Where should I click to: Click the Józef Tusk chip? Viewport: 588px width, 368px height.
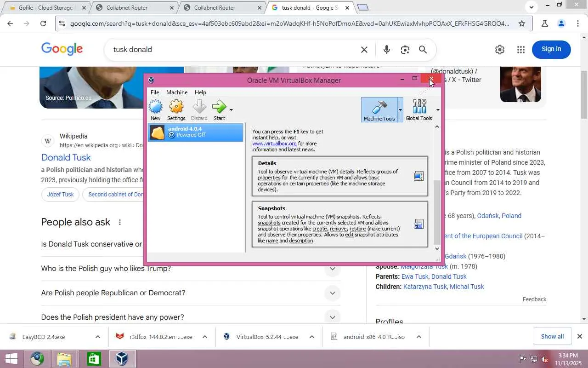click(x=60, y=195)
